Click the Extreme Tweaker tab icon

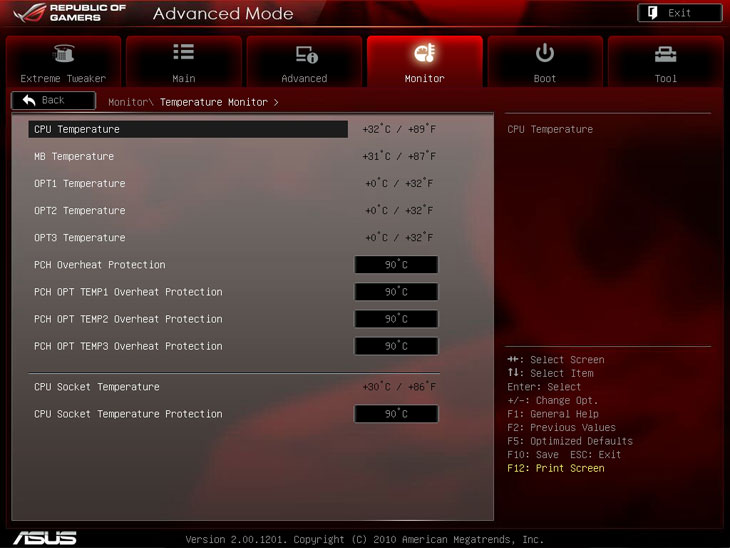click(63, 54)
